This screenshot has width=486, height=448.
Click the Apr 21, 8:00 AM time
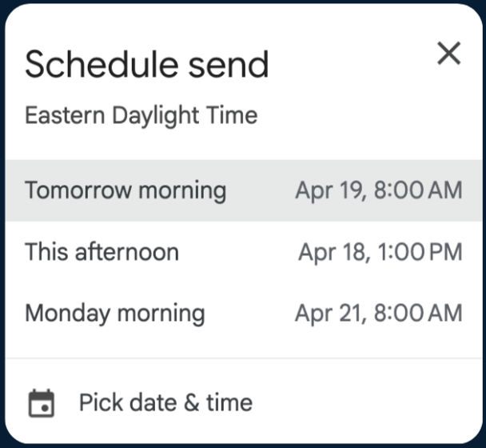point(379,314)
